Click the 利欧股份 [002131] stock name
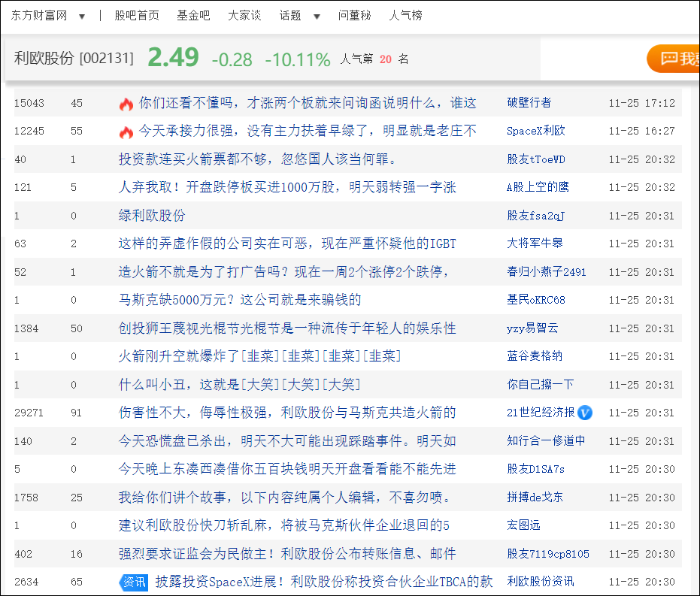The width and height of the screenshot is (700, 596). [74, 58]
